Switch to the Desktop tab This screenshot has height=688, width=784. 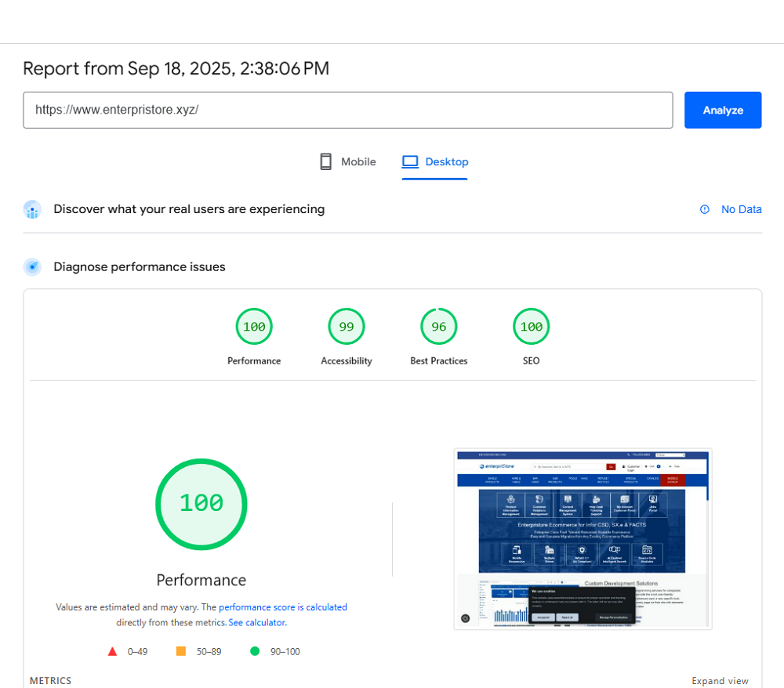(x=436, y=162)
